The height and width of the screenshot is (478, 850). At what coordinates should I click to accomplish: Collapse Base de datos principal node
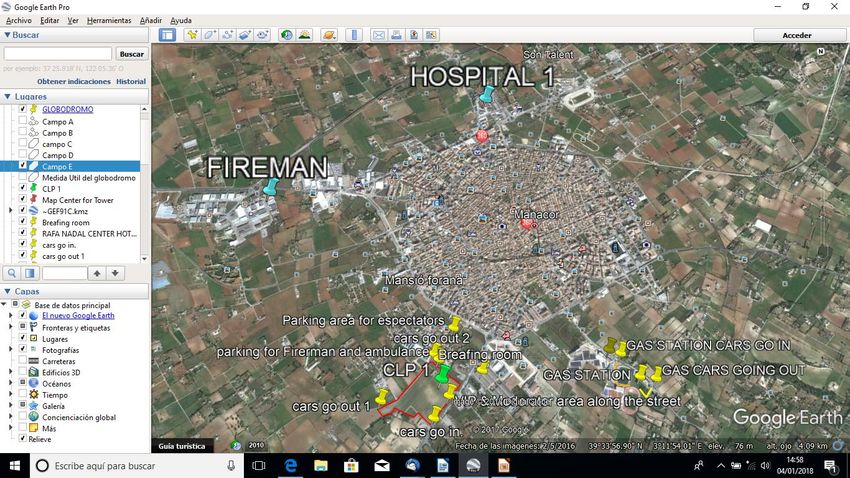coord(5,305)
